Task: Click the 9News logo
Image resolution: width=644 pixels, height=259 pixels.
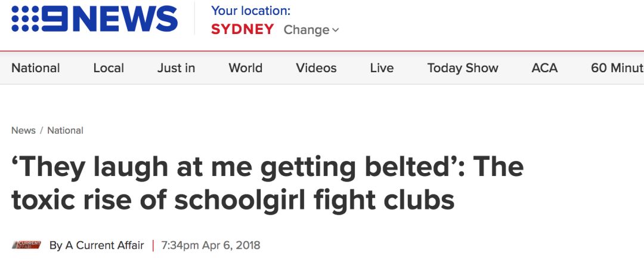Action: [94, 19]
